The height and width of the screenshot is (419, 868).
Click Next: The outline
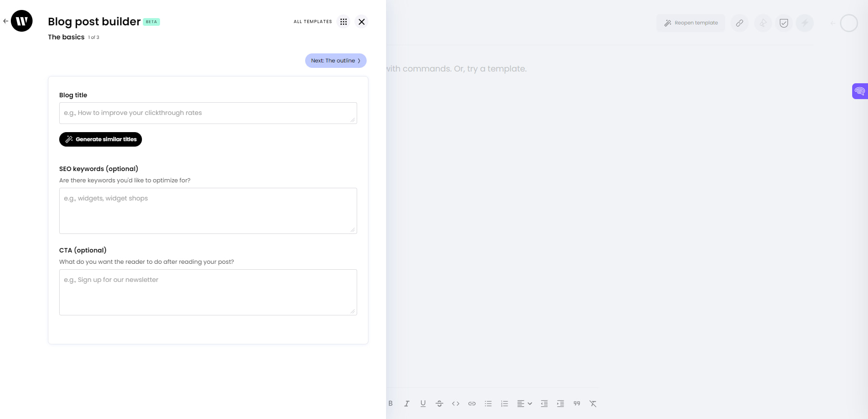click(x=335, y=61)
